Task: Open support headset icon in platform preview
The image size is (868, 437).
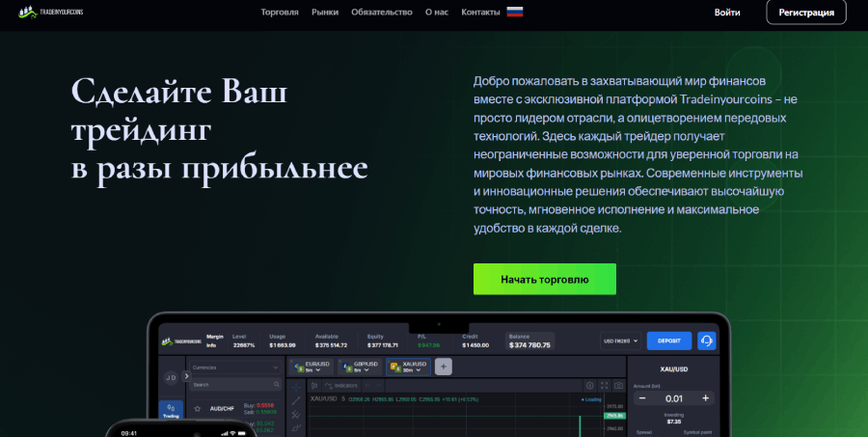Action: point(706,341)
